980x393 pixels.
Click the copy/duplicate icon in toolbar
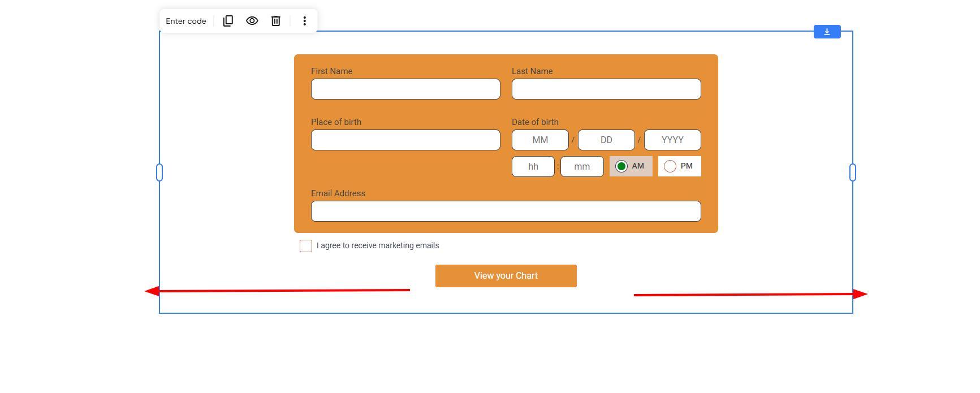coord(228,21)
